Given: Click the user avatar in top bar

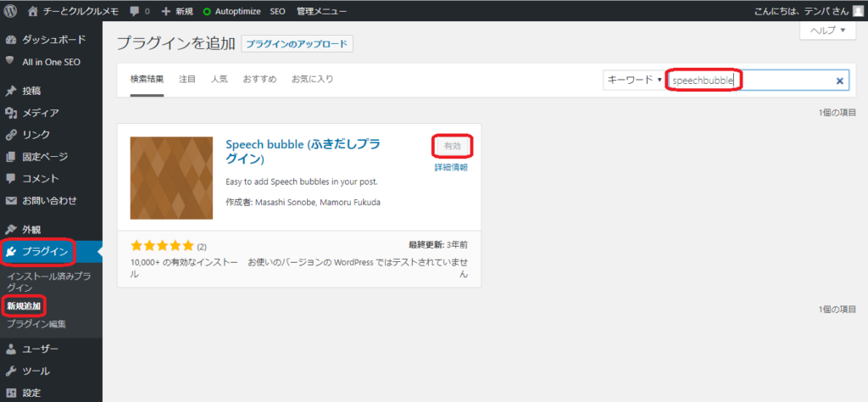Looking at the screenshot, I should pyautogui.click(x=858, y=10).
